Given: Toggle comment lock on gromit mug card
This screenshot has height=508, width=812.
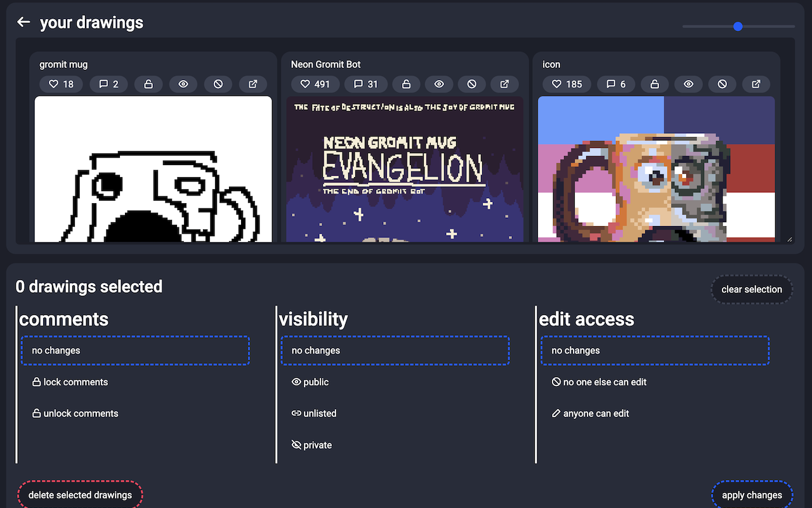Looking at the screenshot, I should click(x=148, y=84).
